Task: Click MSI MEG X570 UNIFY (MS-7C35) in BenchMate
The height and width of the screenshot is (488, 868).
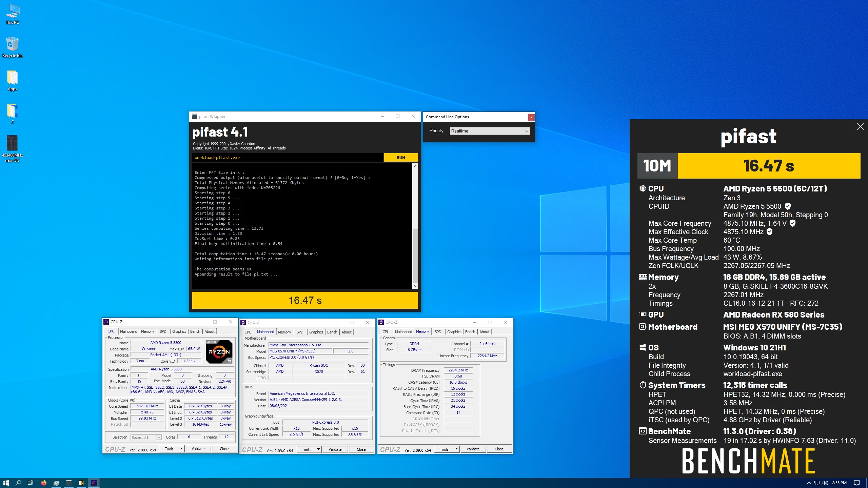Action: click(x=783, y=327)
